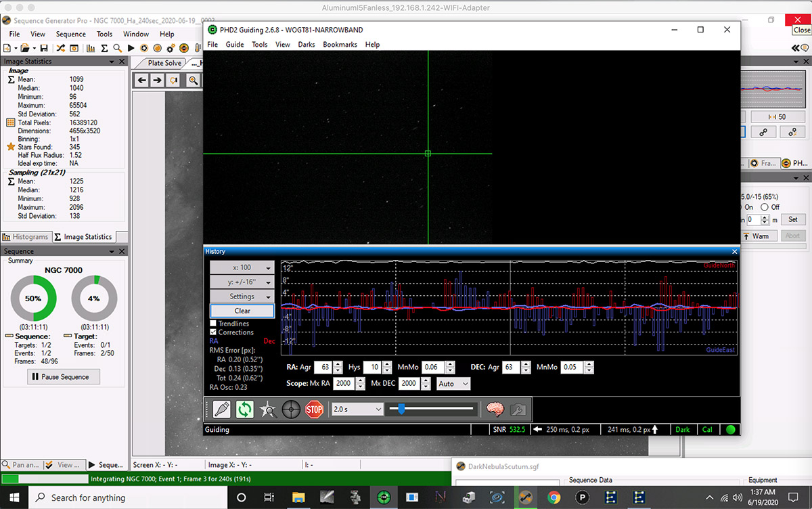Enable the Trendlines checkbox
812x509 pixels.
pyautogui.click(x=215, y=324)
